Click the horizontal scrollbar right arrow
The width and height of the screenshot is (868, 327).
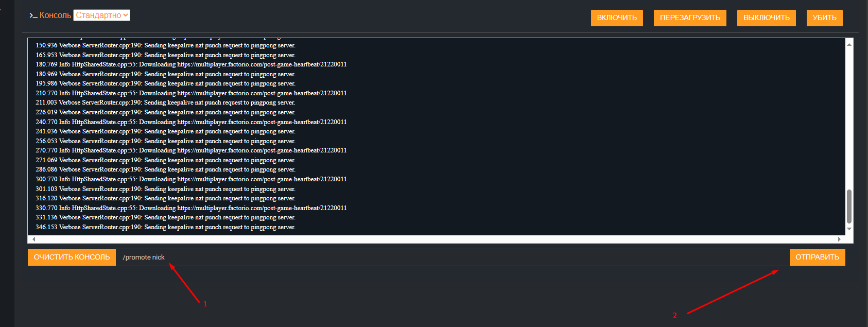click(839, 239)
